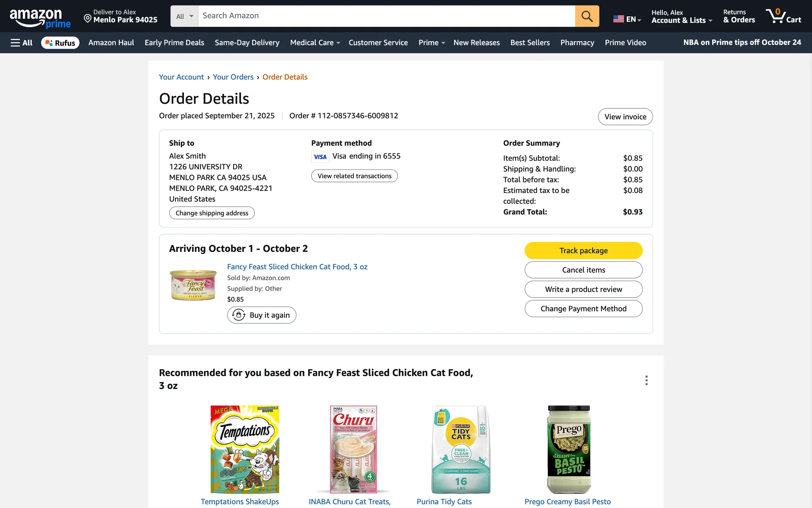Screen dimensions: 812x508
Task: Click the Your Orders breadcrumb link
Action: click(233, 77)
